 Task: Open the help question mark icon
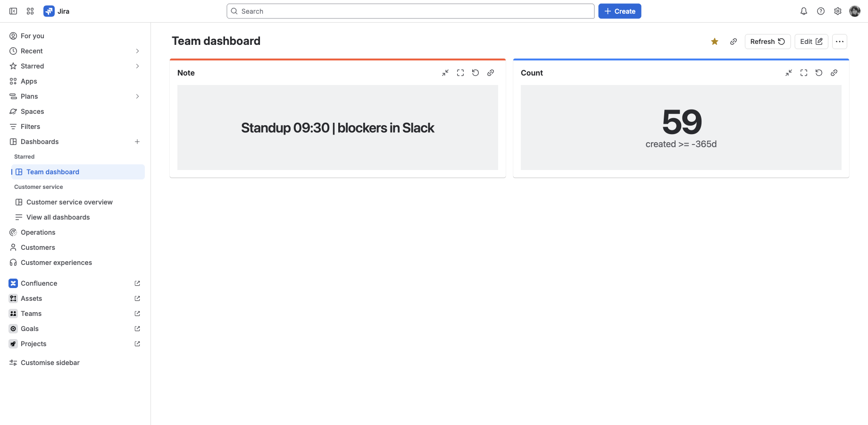tap(821, 11)
